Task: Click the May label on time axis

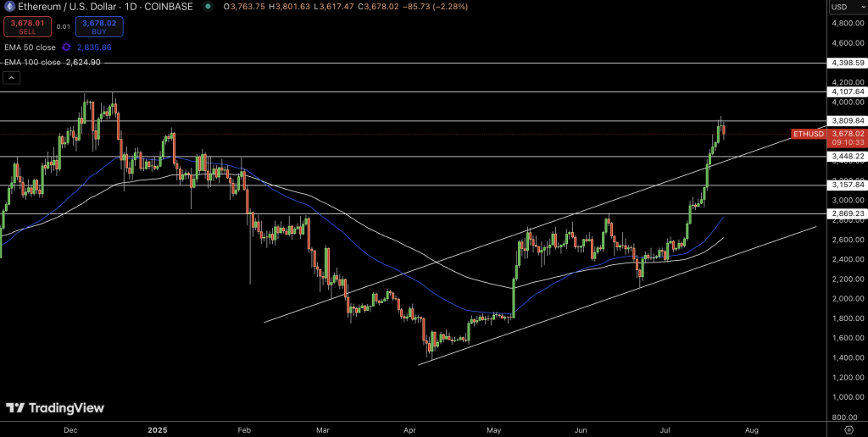Action: pyautogui.click(x=494, y=430)
